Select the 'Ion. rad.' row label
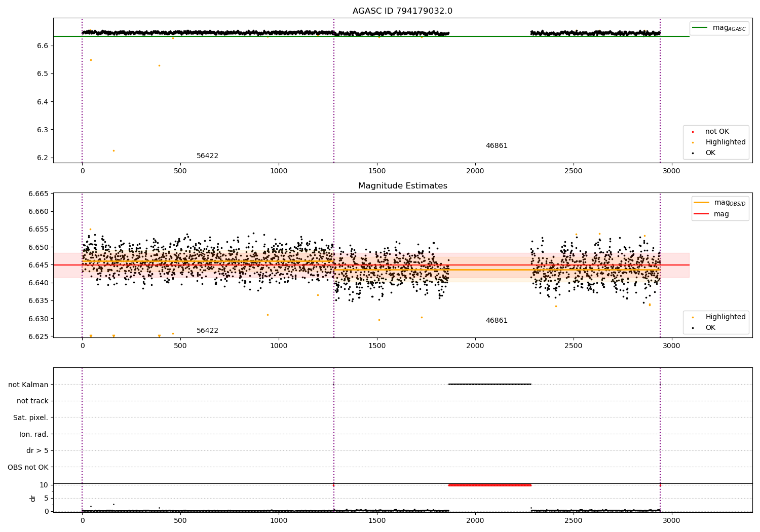 pos(34,435)
